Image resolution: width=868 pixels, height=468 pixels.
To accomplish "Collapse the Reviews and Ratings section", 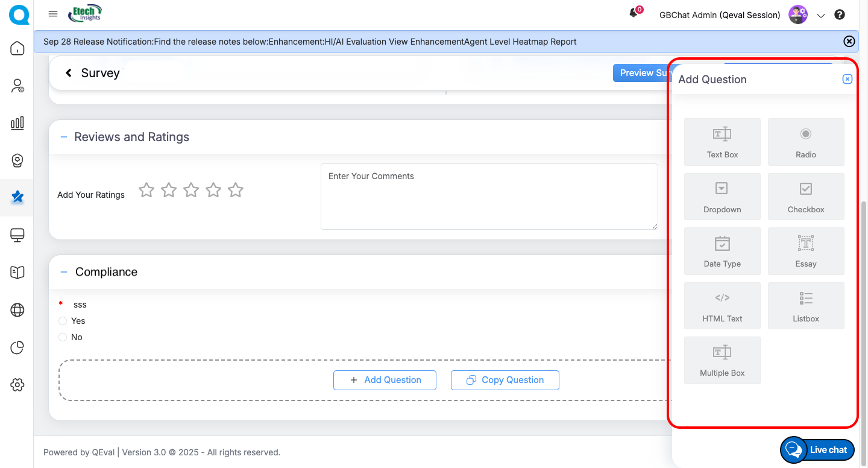I will pyautogui.click(x=64, y=137).
